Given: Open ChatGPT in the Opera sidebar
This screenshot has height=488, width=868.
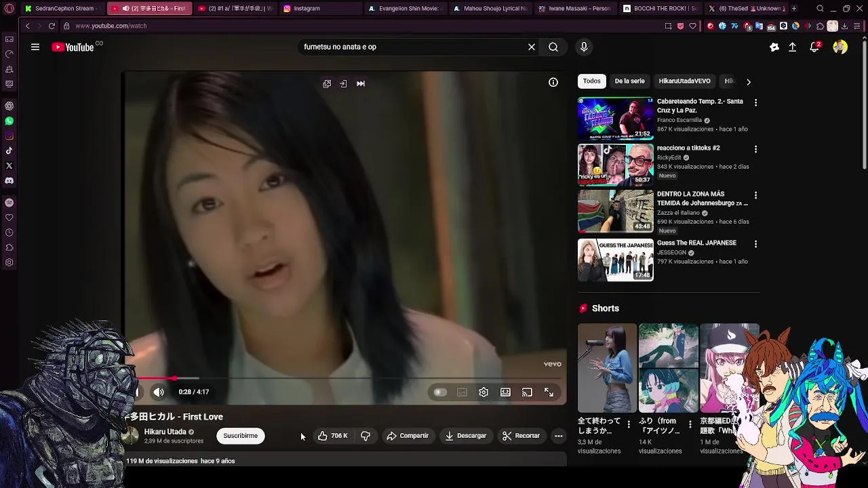Looking at the screenshot, I should pos(9,106).
